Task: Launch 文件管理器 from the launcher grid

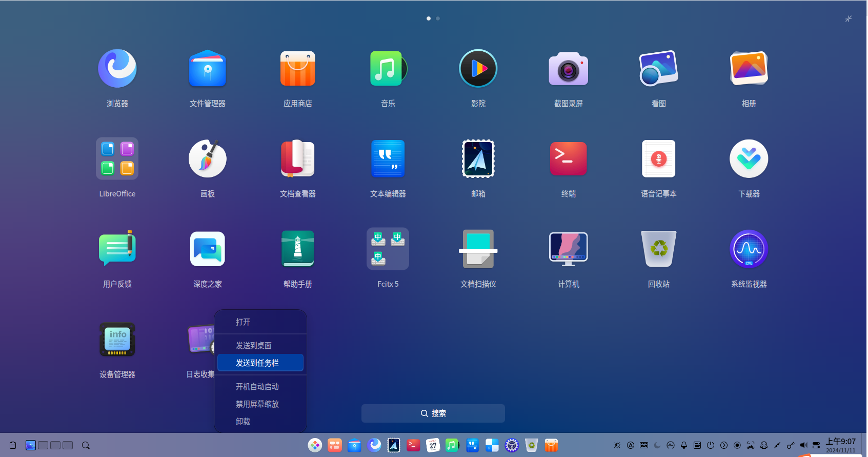Action: click(x=208, y=69)
